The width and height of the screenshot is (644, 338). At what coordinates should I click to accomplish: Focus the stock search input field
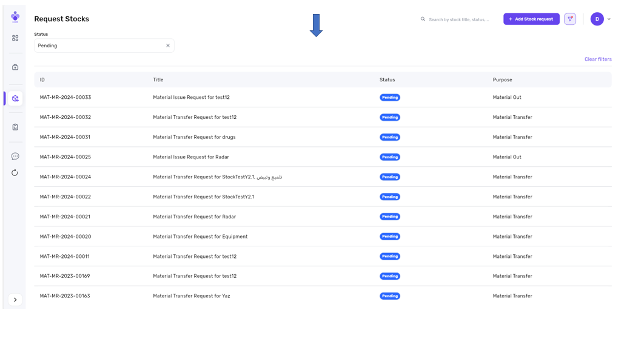pos(459,19)
